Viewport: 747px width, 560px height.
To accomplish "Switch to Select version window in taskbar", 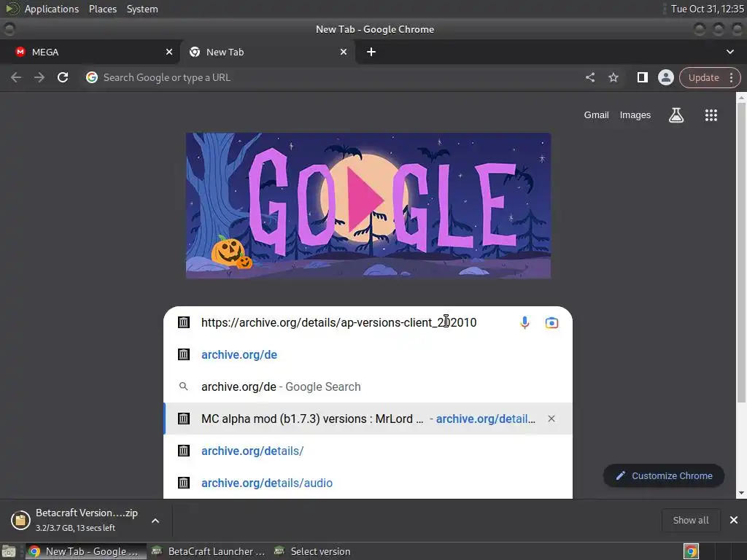I will (x=312, y=551).
